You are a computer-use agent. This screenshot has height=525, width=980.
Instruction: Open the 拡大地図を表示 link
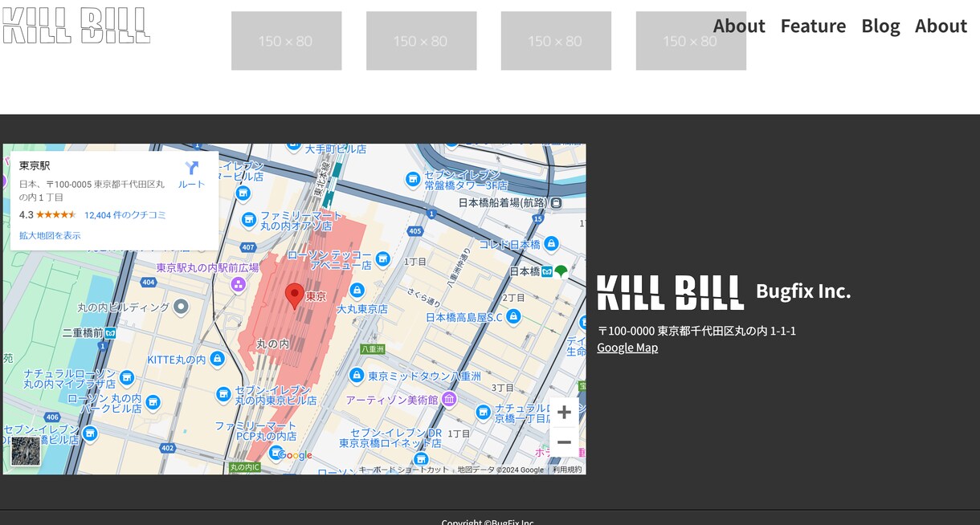[x=50, y=235]
